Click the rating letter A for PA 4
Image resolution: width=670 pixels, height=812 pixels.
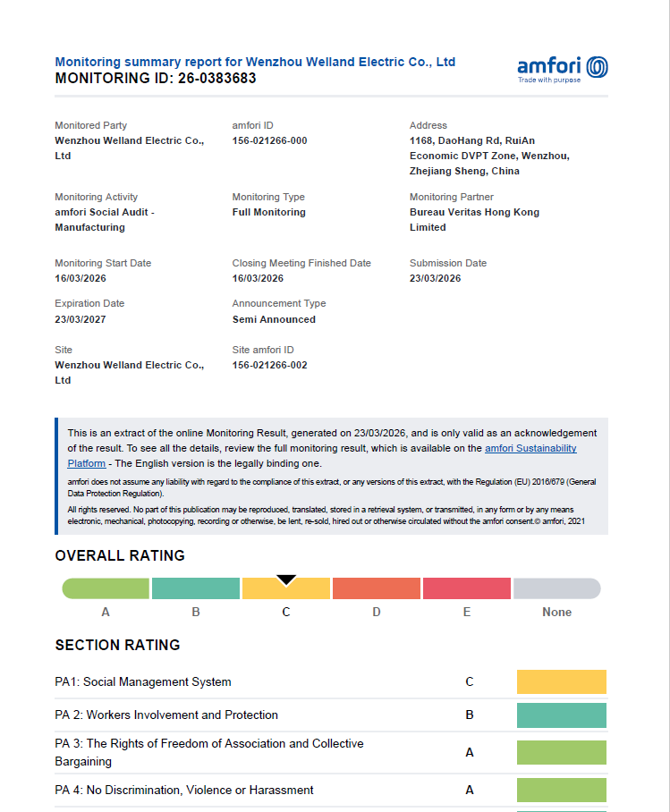(470, 791)
